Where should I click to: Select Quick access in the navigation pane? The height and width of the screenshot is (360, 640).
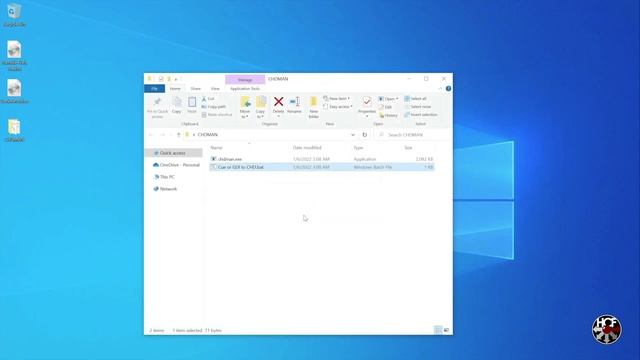click(x=174, y=153)
